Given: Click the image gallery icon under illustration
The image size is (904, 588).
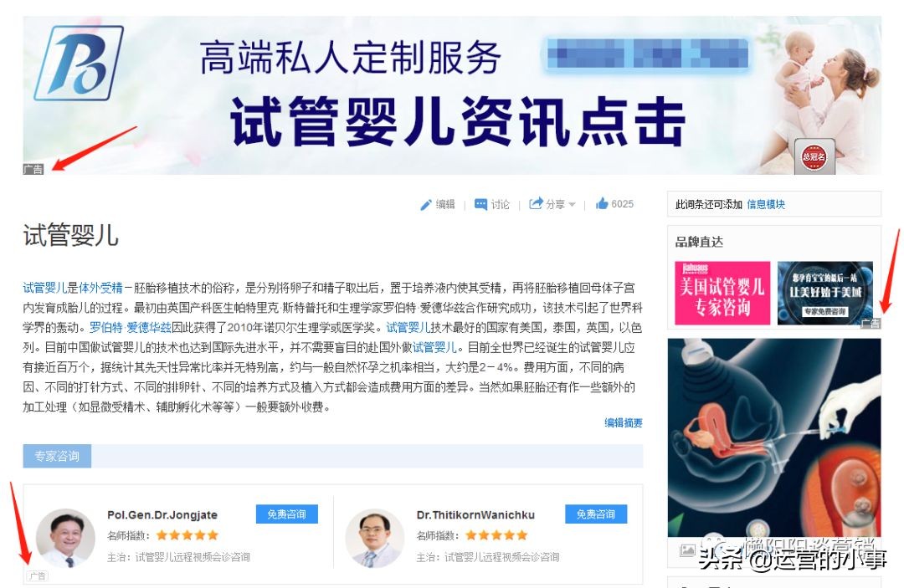Looking at the screenshot, I should click(687, 550).
